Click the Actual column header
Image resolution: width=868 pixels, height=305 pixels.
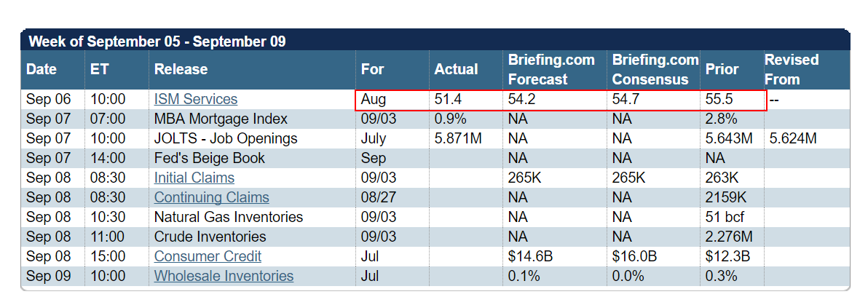click(456, 70)
